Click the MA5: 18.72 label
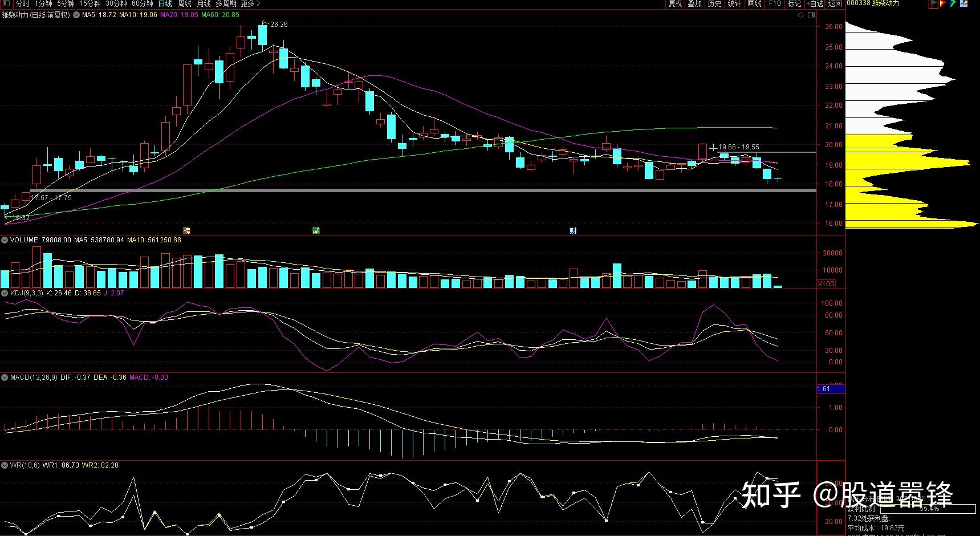Viewport: 980px width, 536px height. point(99,15)
